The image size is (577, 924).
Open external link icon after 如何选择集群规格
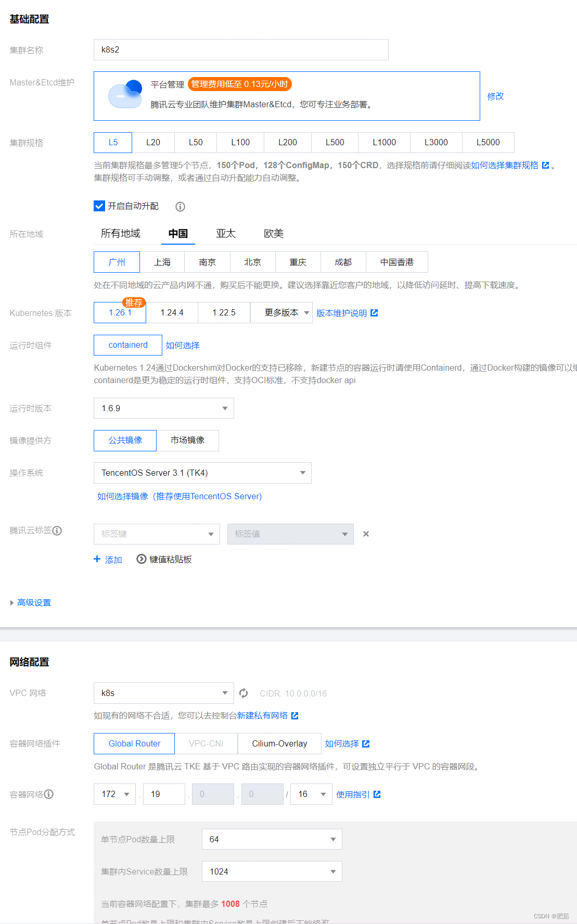pyautogui.click(x=545, y=165)
